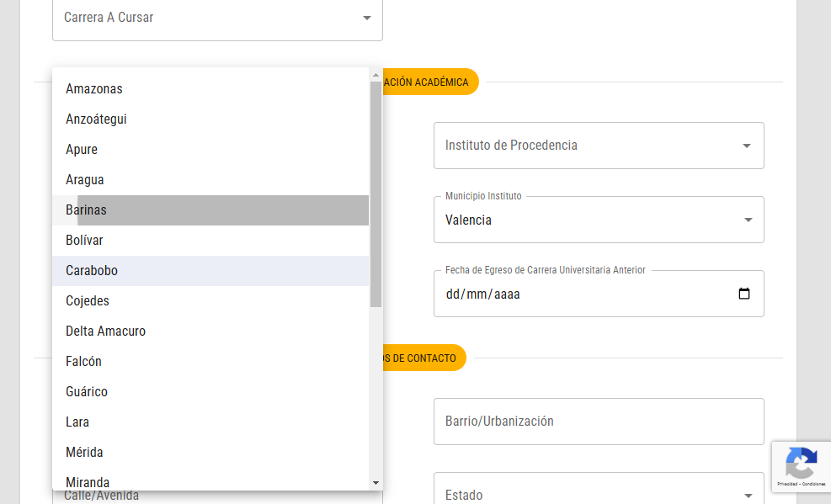
Task: Focus the Barrio/Urbanización input field
Action: 599,422
